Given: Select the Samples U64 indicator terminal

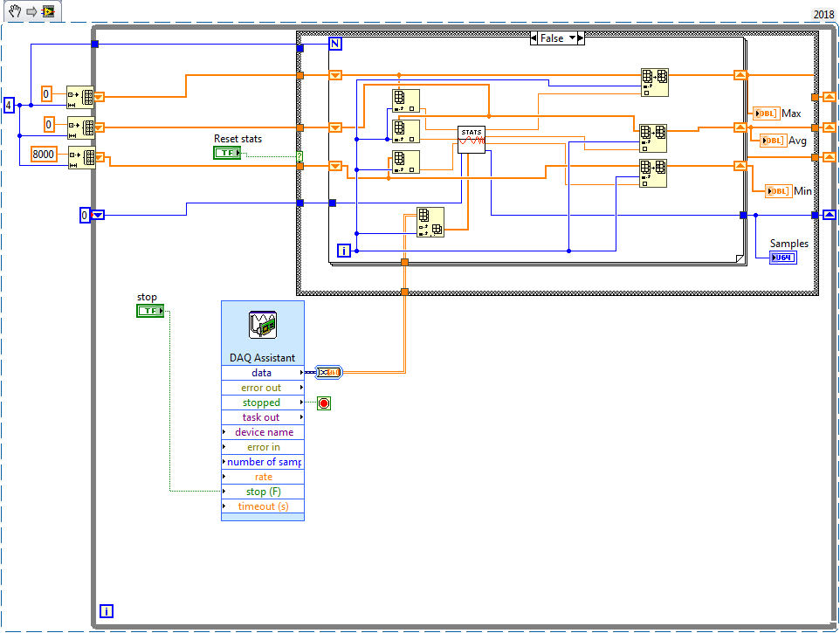Looking at the screenshot, I should [782, 258].
